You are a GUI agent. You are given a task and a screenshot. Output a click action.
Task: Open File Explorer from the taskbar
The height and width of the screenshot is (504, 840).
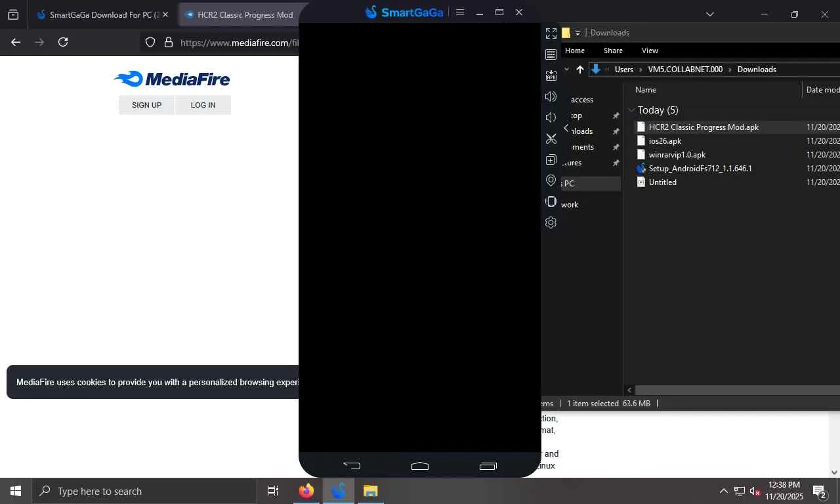click(371, 491)
